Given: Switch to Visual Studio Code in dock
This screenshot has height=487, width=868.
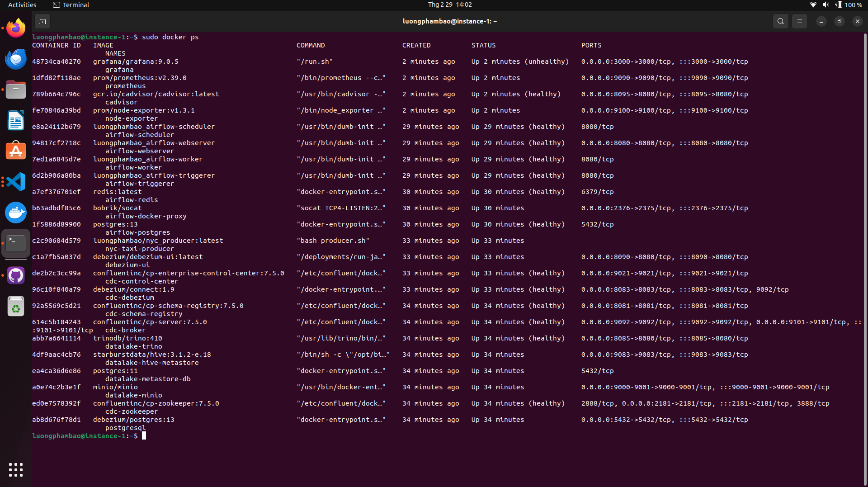Looking at the screenshot, I should tap(16, 182).
